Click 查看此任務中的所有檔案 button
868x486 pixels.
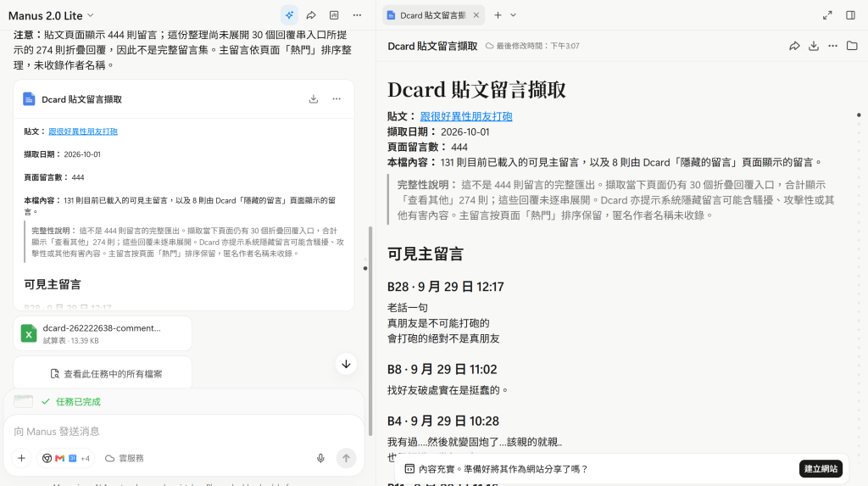103,374
